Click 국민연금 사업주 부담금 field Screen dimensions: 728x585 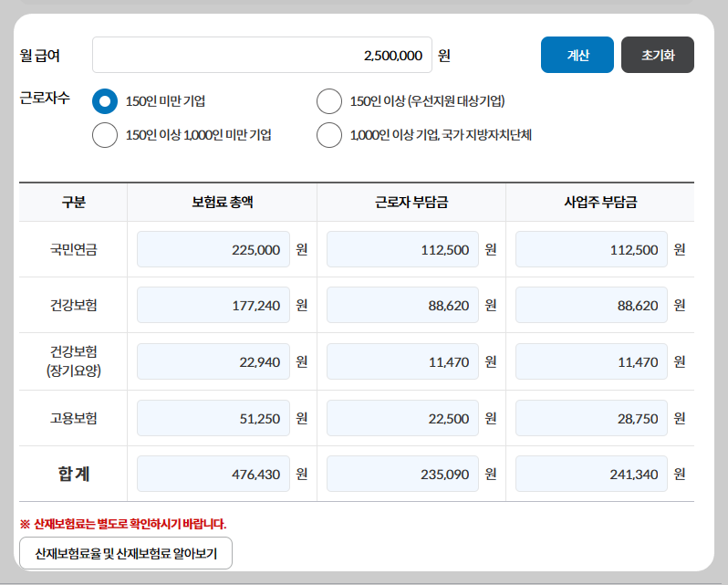[x=591, y=249]
